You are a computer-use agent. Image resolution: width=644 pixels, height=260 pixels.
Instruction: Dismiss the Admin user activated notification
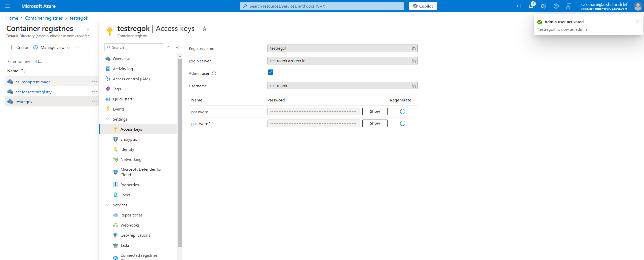[x=637, y=22]
